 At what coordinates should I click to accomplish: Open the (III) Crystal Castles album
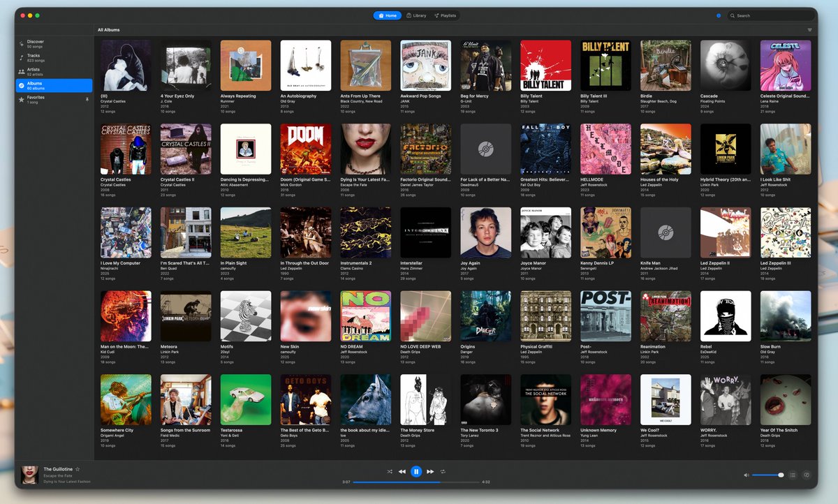tap(126, 65)
